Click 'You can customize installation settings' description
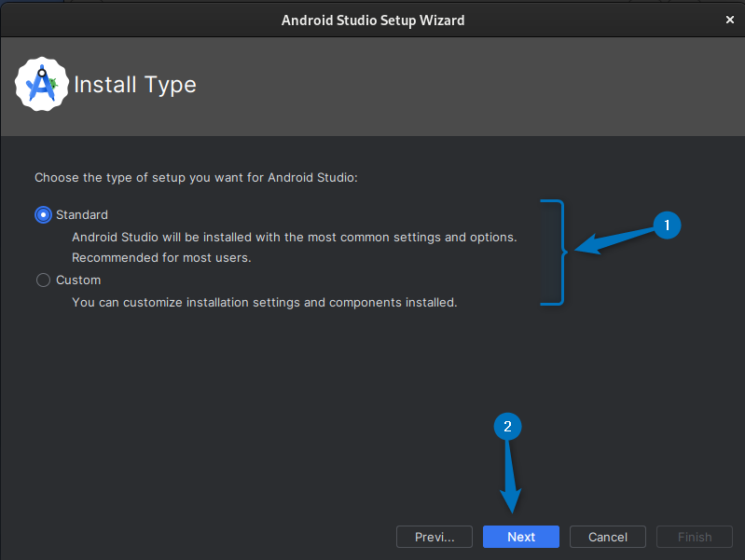Screen dimensions: 745x560 pyautogui.click(x=265, y=303)
